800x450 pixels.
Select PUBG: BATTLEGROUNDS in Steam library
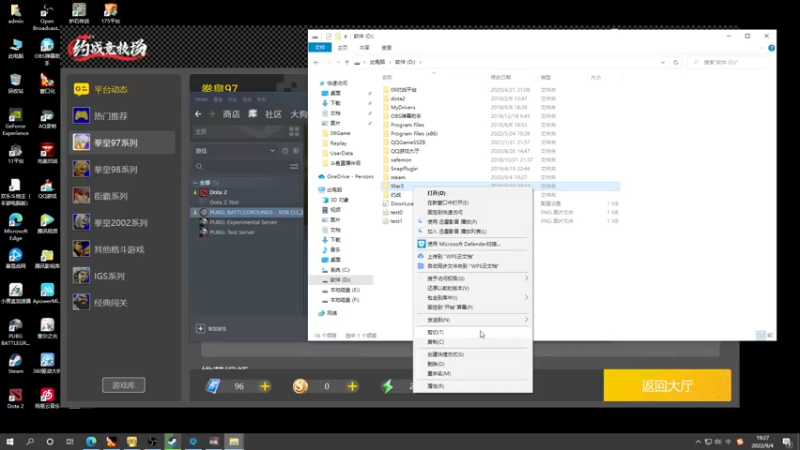(248, 212)
